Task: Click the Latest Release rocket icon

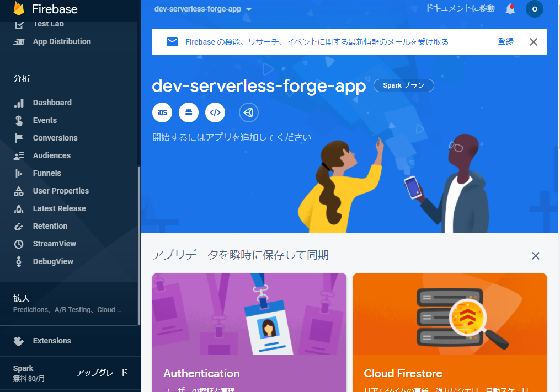Action: 19,209
